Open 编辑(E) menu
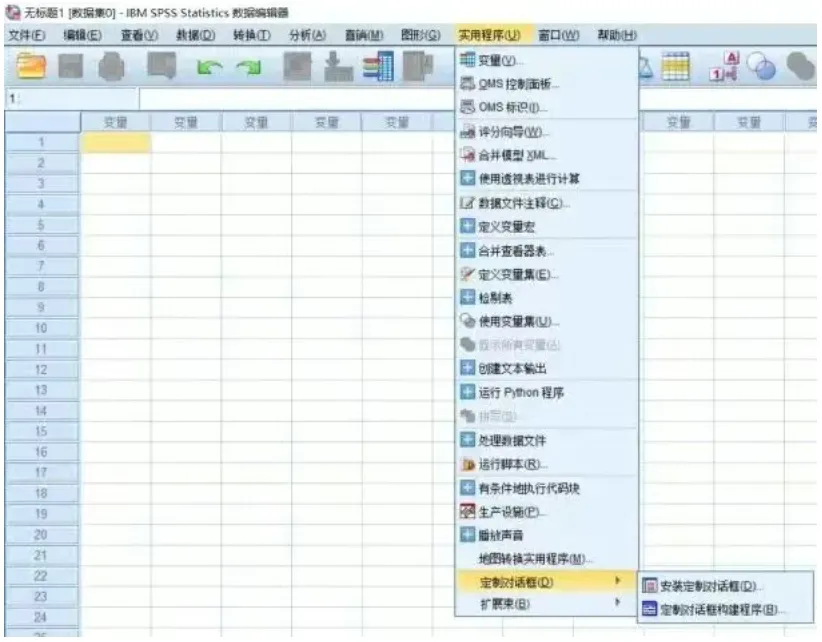Image resolution: width=822 pixels, height=642 pixels. click(x=82, y=35)
